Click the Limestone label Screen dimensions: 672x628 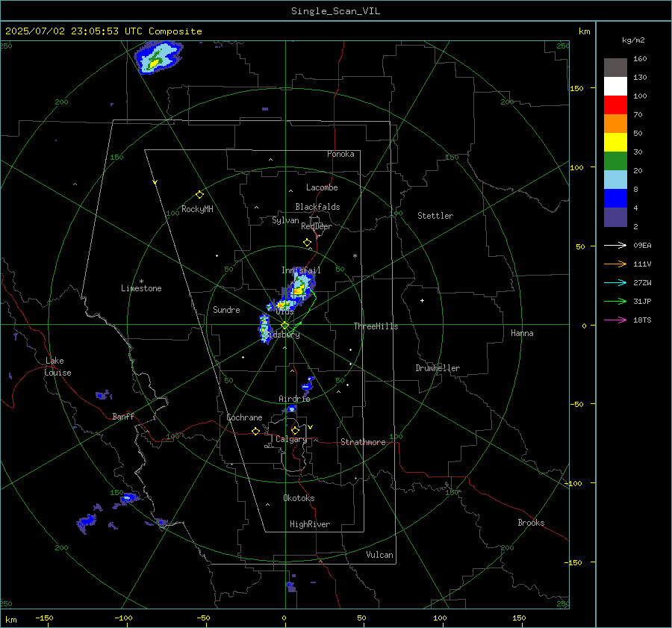[x=141, y=288]
